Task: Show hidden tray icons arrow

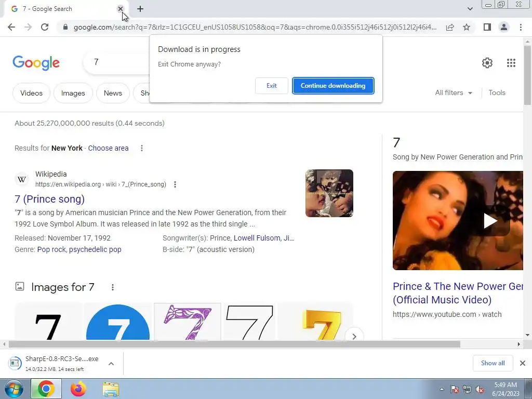Action: pos(442,389)
